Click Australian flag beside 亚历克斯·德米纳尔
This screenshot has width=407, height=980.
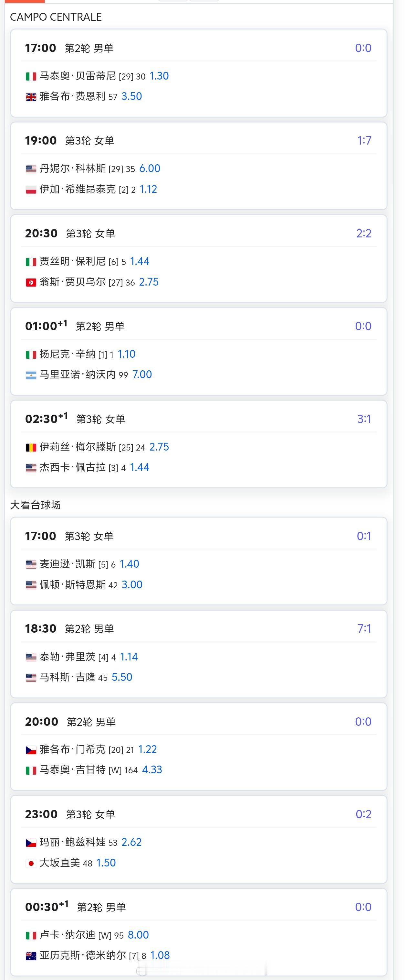[x=31, y=956]
